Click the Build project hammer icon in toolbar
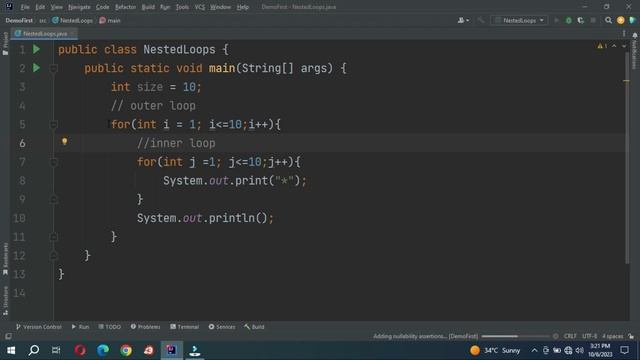The image size is (640, 360). click(481, 20)
